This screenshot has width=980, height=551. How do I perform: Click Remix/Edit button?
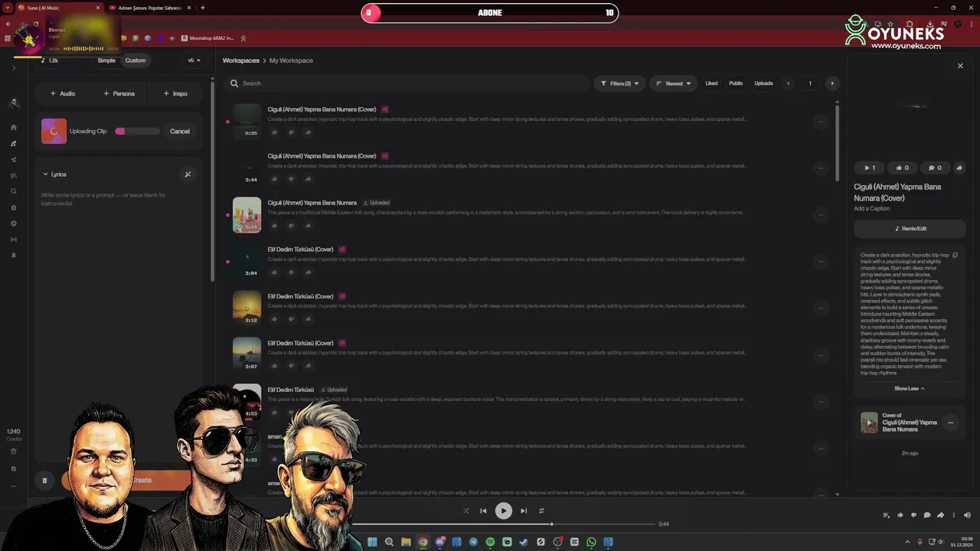(x=910, y=229)
